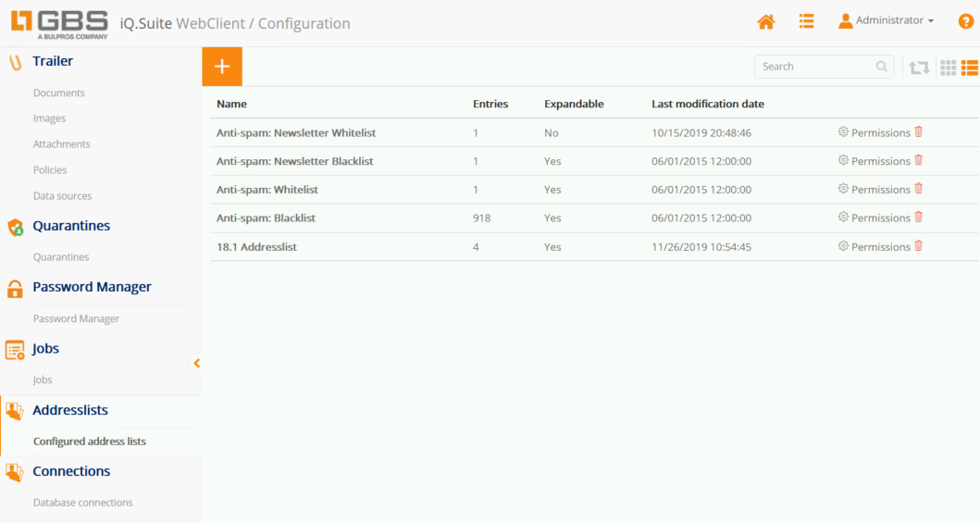Switch to list view layout

[969, 67]
